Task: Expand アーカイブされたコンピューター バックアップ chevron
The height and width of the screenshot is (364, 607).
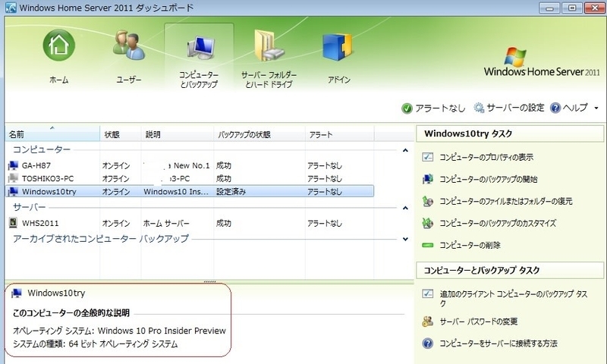Action: click(x=405, y=239)
